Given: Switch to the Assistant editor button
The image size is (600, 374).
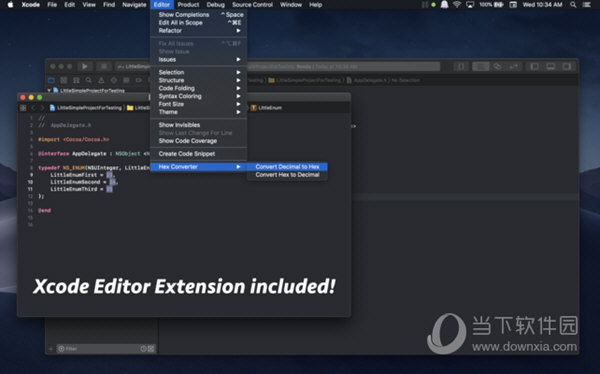Looking at the screenshot, I should point(497,67).
